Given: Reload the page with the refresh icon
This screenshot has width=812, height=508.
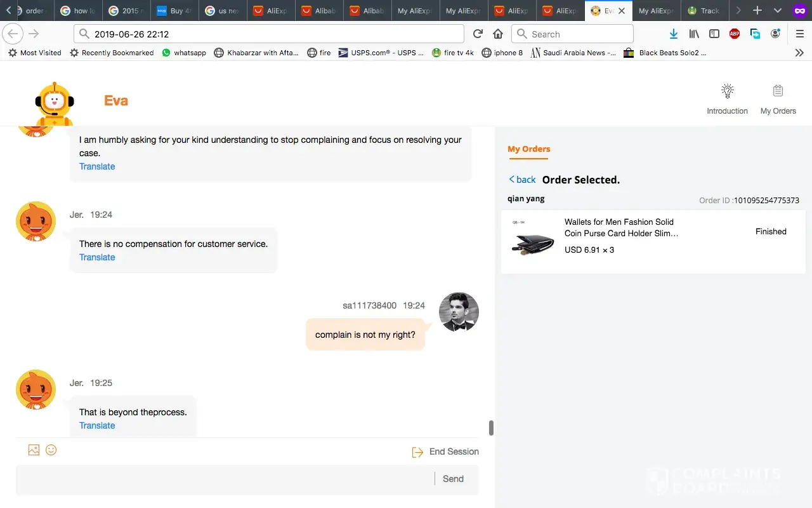Looking at the screenshot, I should (478, 34).
